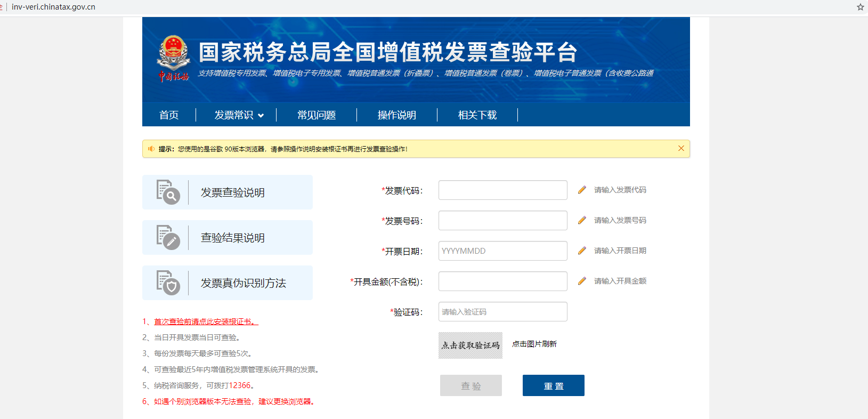Focus the 发票代码 input field
868x419 pixels.
click(x=502, y=190)
